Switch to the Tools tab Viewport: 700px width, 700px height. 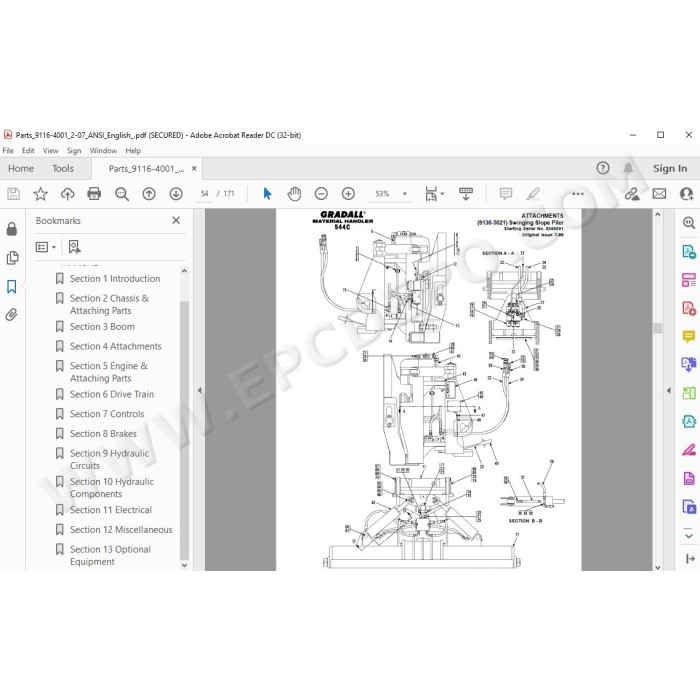(63, 168)
